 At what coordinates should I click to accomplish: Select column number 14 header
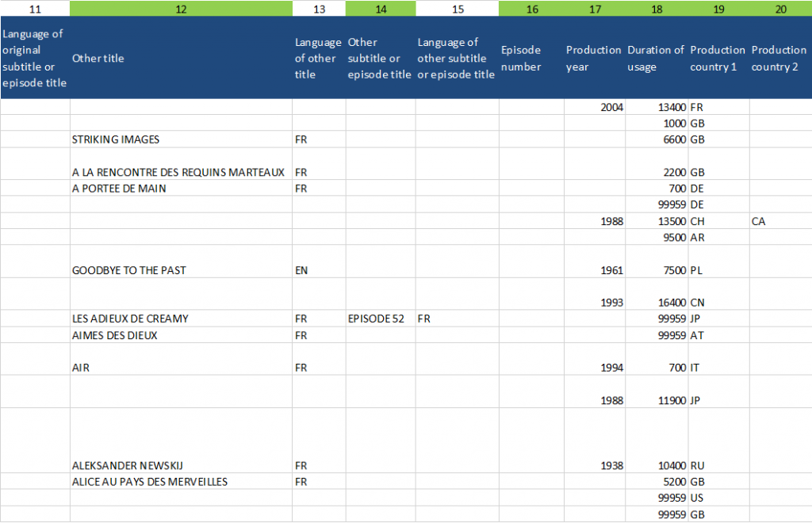[381, 9]
